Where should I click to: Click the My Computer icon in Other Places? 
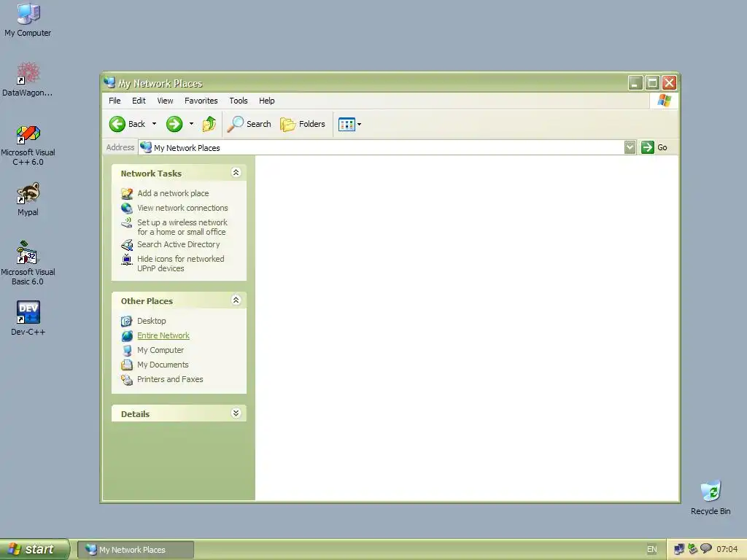[127, 351]
